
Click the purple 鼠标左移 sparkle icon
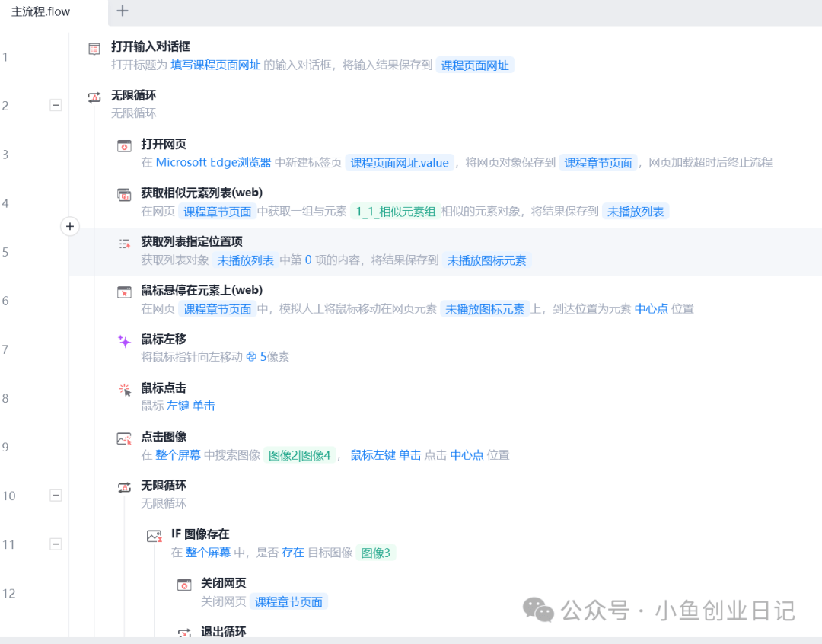click(124, 342)
